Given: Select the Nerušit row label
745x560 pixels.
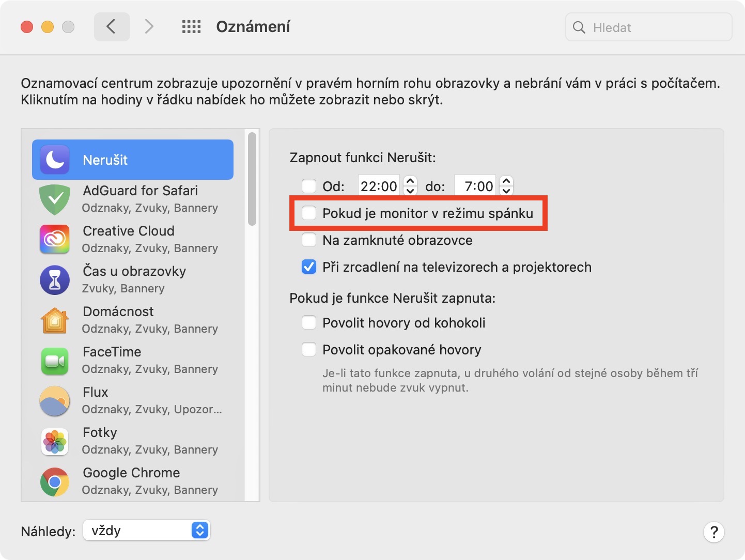Looking at the screenshot, I should point(105,160).
